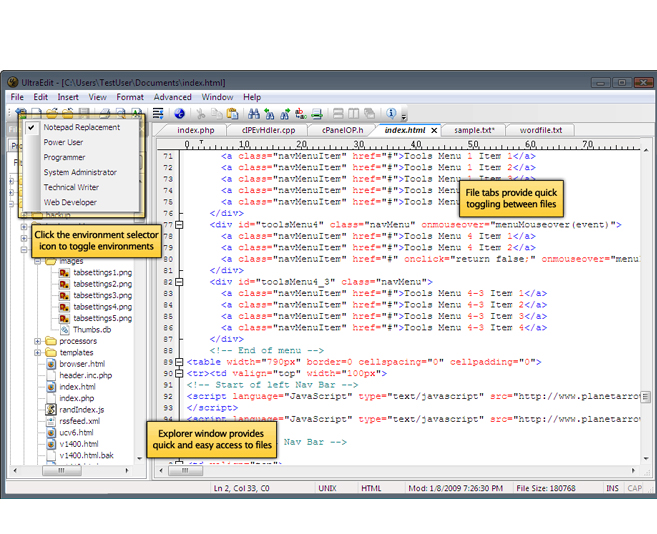Click the editor scroll right arrow
Image resolution: width=657 pixels, height=534 pixels.
tap(634, 471)
